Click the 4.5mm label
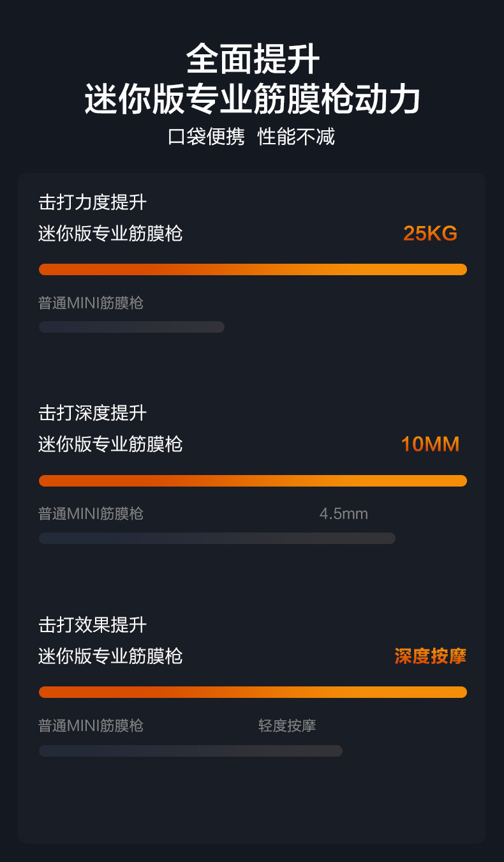Image resolution: width=504 pixels, height=862 pixels. (344, 514)
